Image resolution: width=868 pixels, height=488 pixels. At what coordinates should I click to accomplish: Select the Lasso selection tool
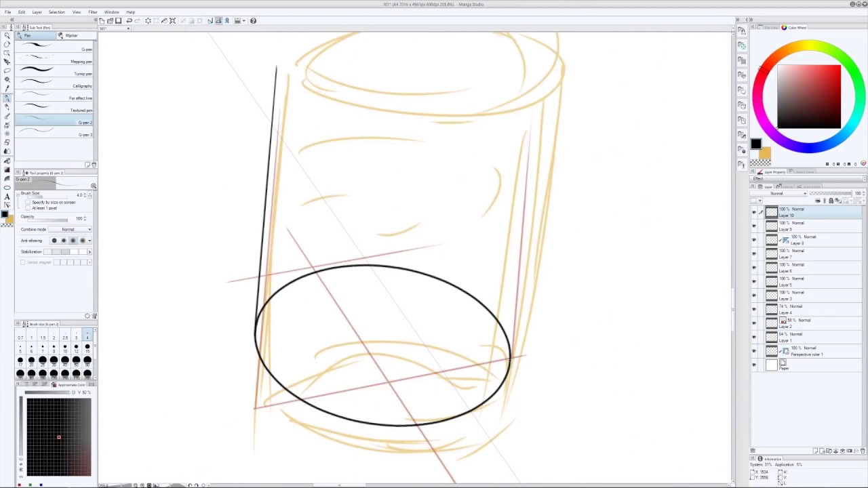(x=7, y=70)
